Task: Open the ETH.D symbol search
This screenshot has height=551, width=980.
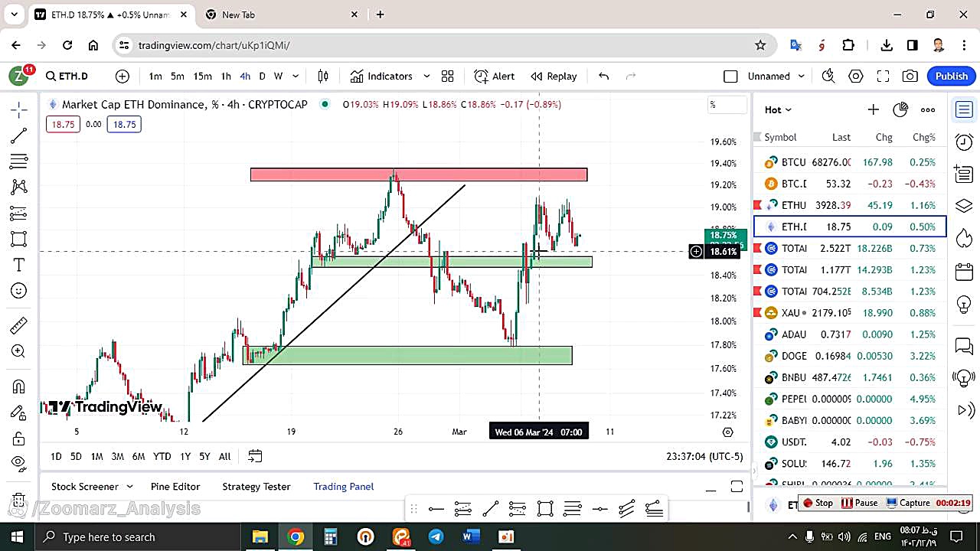Action: (67, 76)
